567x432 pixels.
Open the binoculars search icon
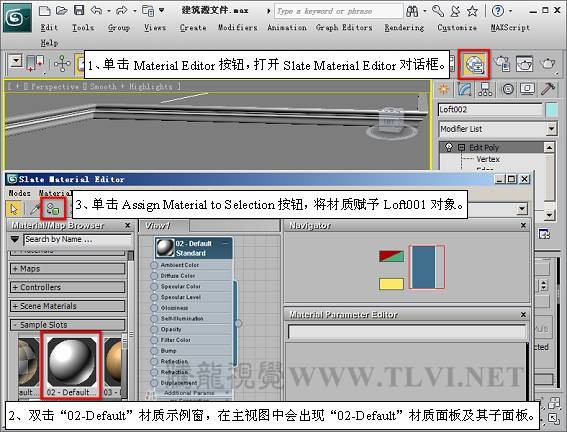click(x=412, y=11)
